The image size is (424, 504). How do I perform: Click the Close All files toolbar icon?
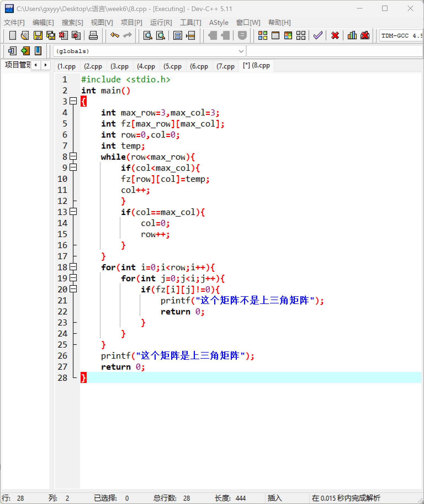[76, 35]
